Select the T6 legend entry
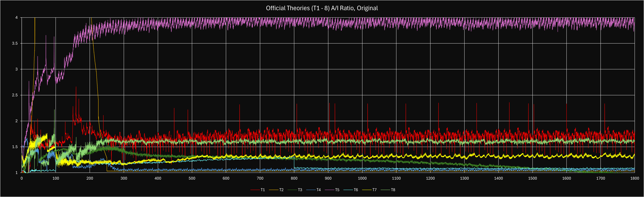644x197 pixels. coord(351,190)
